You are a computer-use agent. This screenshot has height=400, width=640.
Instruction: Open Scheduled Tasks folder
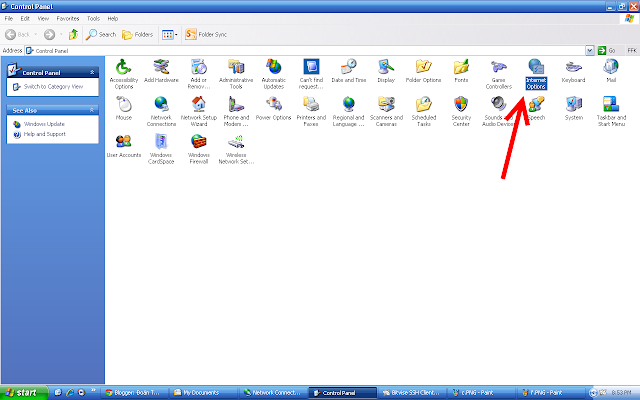(x=424, y=111)
